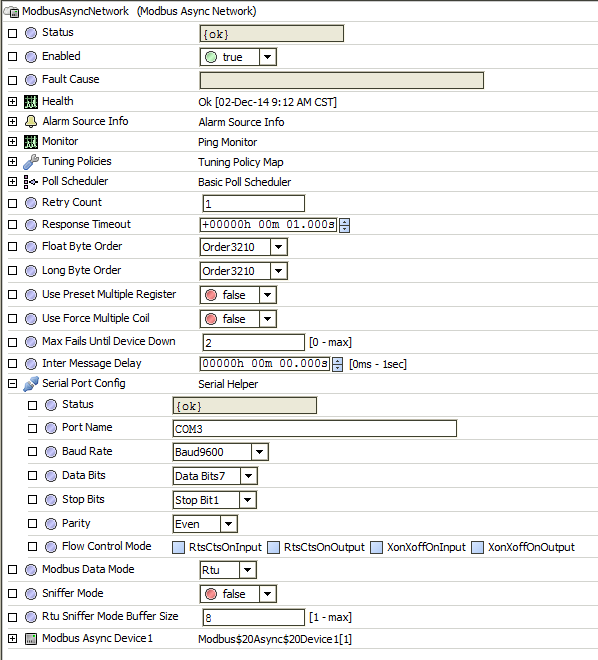Check the box beside Rtu Sniffer Mode Buffer Size
This screenshot has height=660, width=598.
pyautogui.click(x=13, y=617)
